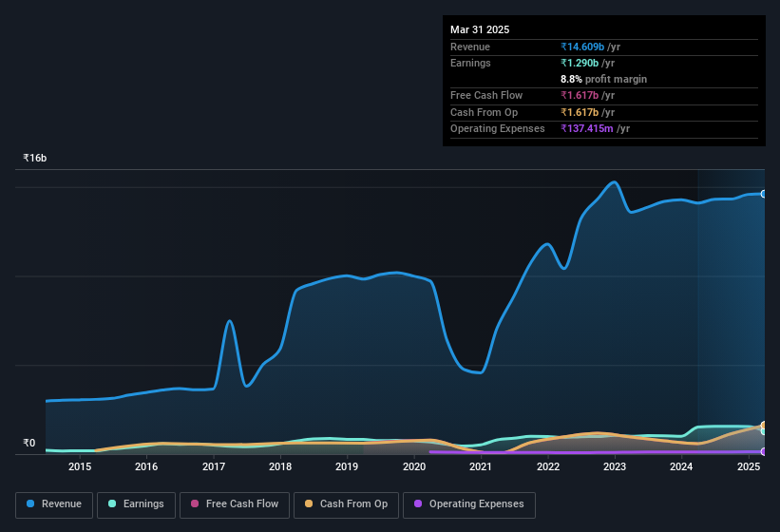The height and width of the screenshot is (532, 780).
Task: Click the ₹137.415m operating expenses value
Action: point(587,128)
